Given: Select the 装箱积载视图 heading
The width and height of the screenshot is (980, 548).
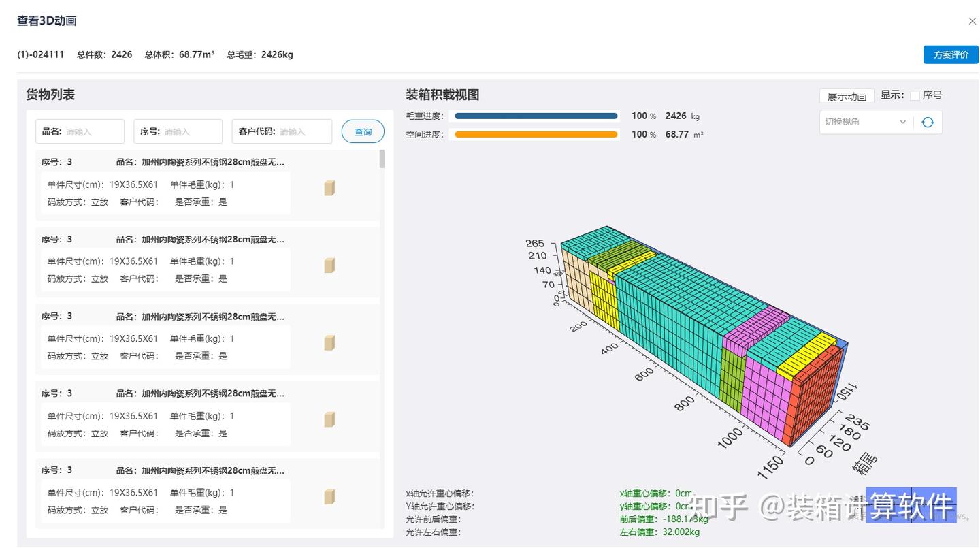Looking at the screenshot, I should pos(442,95).
